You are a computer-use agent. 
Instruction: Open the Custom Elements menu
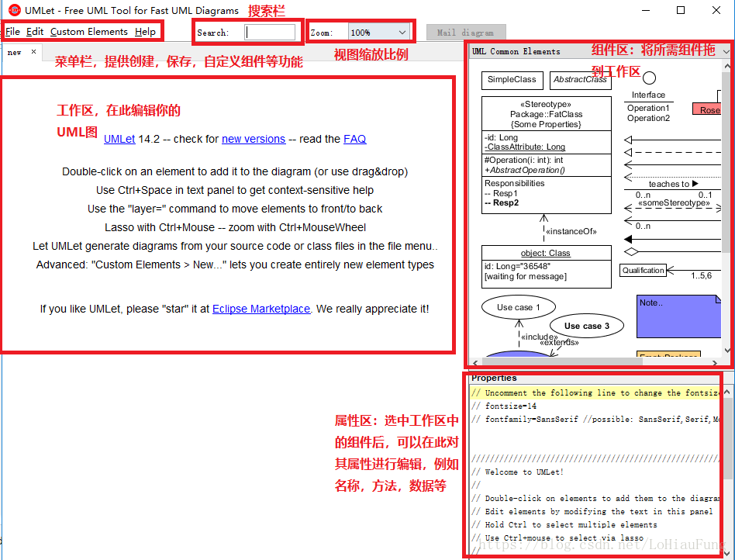click(x=89, y=32)
